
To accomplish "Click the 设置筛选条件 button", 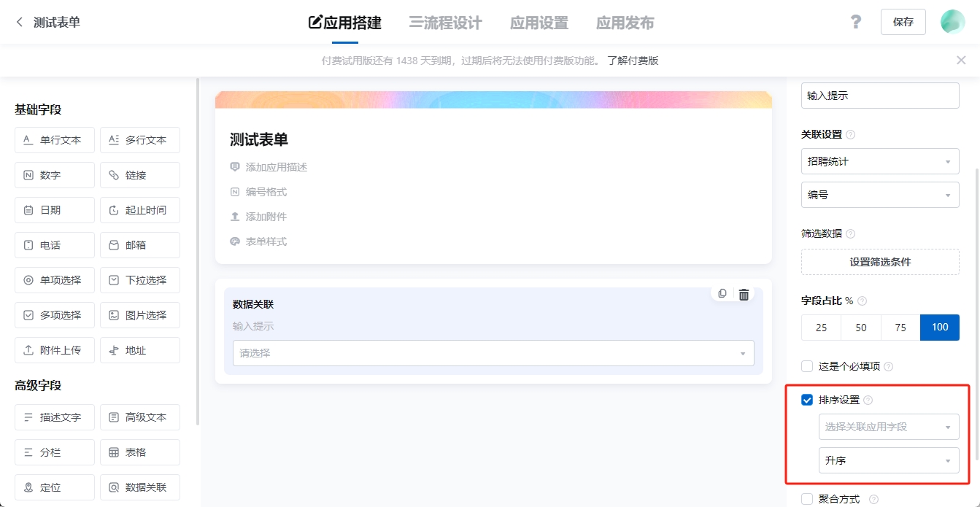I will (879, 262).
